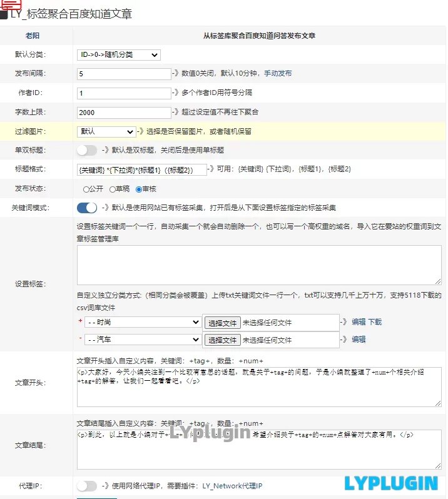Select the 关键词模式: row label
Screen dimensions: 448x499
click(x=31, y=208)
